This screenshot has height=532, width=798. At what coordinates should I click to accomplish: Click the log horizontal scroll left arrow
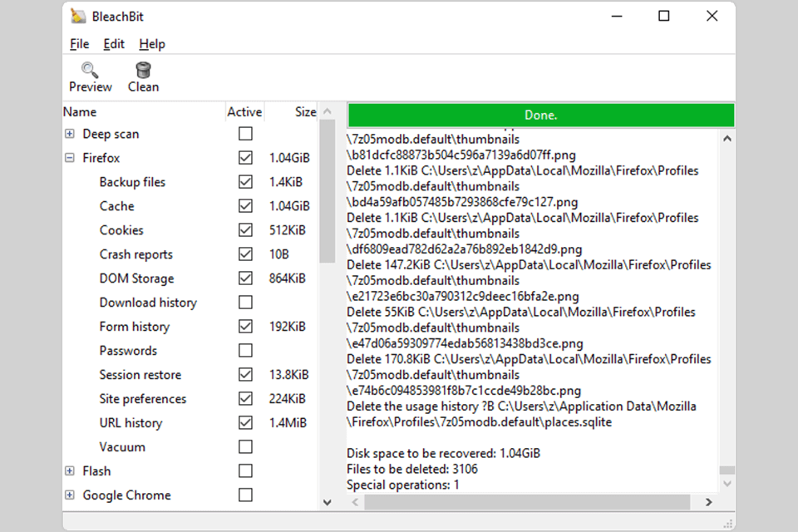tap(355, 502)
